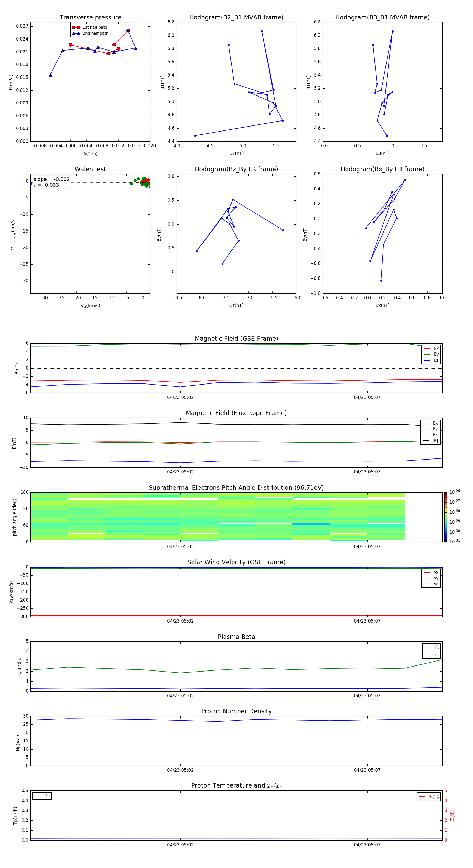Image resolution: width=473 pixels, height=868 pixels.
Task: Click '04/23 05:07' tick under GSE magnetic field
Action: click(x=367, y=398)
